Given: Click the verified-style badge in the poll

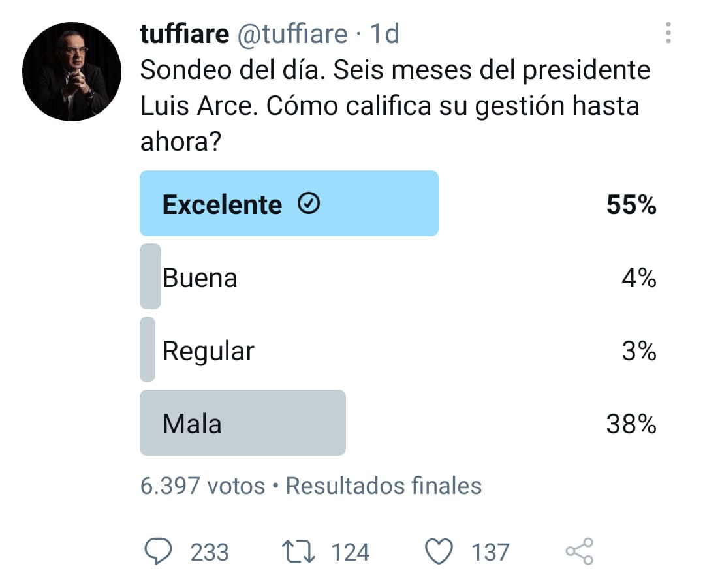Looking at the screenshot, I should coord(309,204).
